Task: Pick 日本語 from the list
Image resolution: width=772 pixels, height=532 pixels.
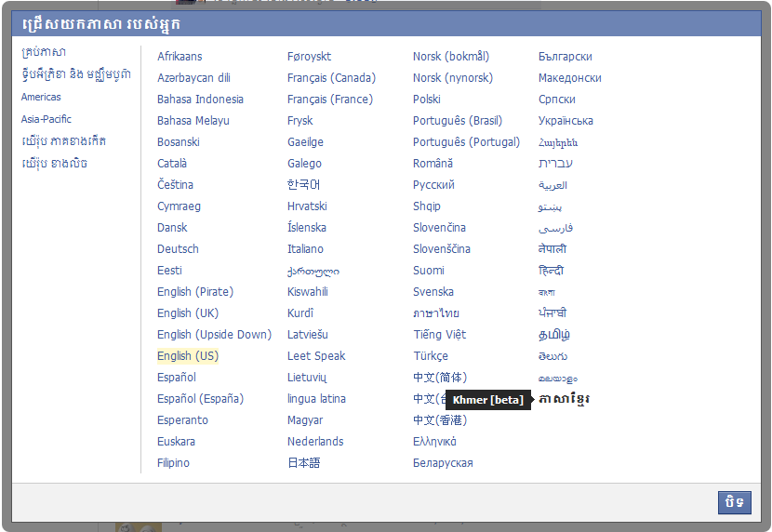Action: [303, 463]
